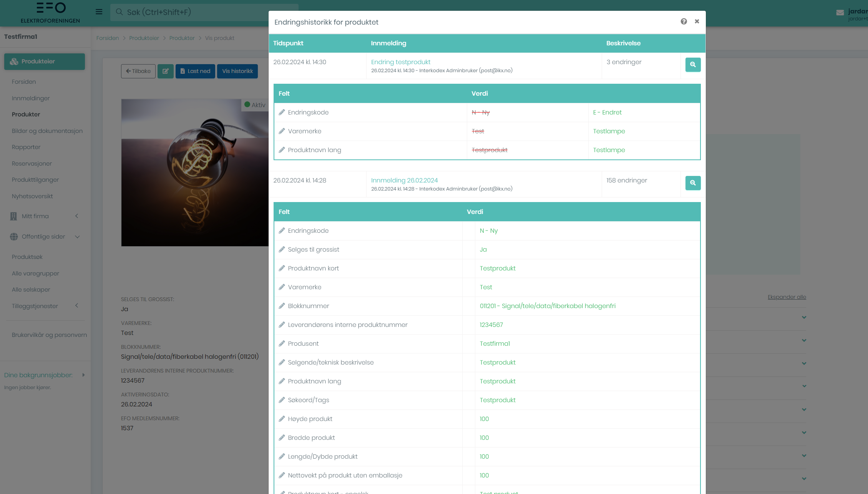Open Innmeldinger in the sidebar
868x494 pixels.
click(31, 98)
